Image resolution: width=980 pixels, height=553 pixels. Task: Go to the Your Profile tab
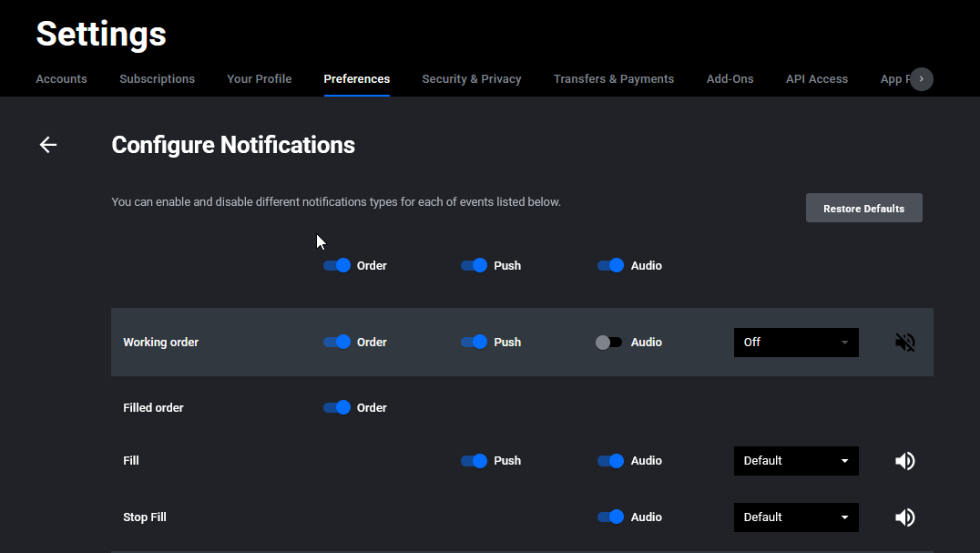260,79
